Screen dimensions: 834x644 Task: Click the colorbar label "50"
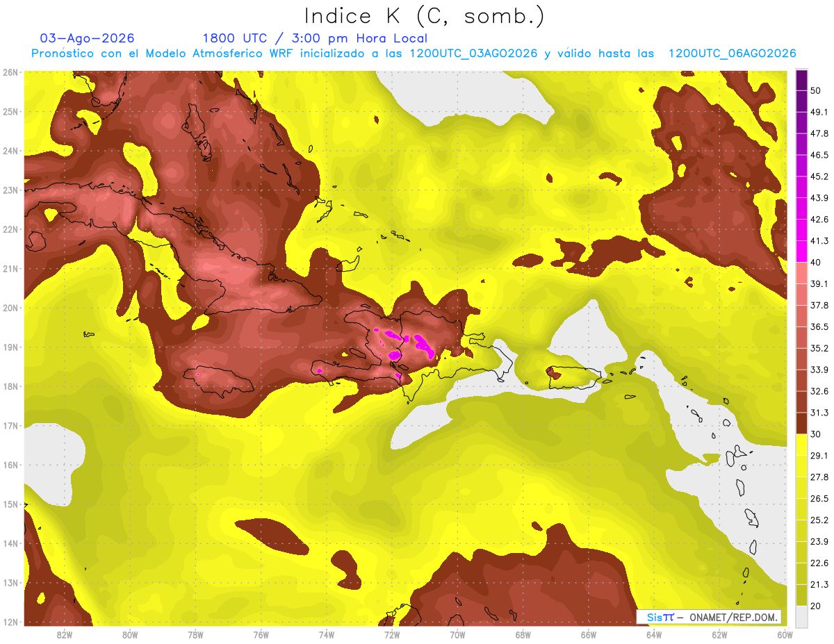[x=816, y=90]
